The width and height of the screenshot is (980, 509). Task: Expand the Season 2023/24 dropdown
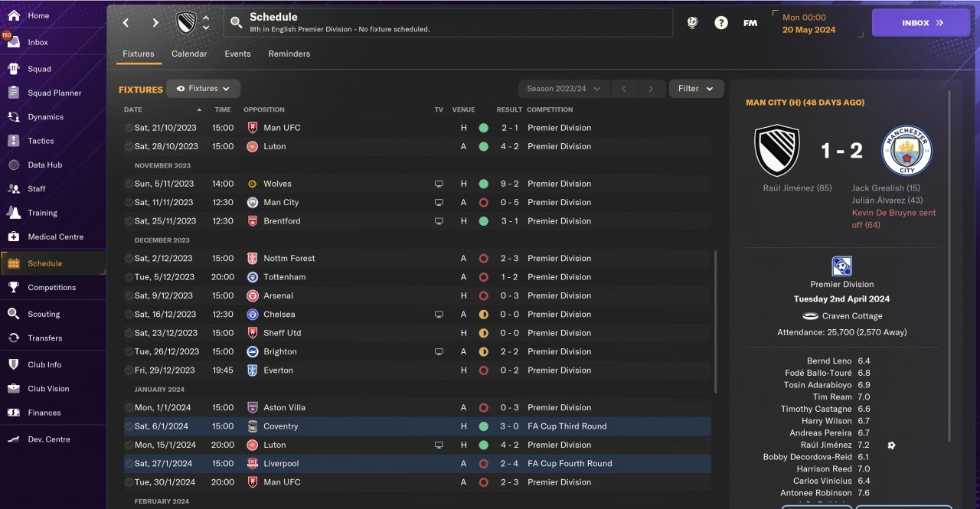(563, 89)
